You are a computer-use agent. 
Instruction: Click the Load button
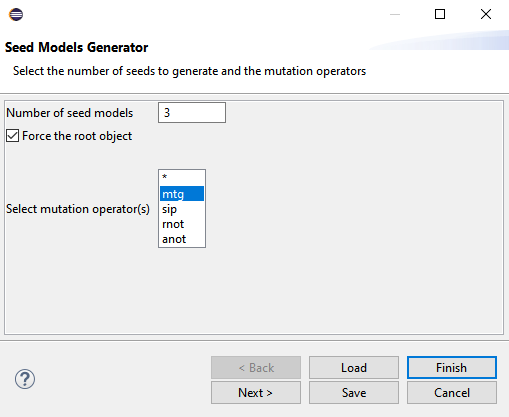[354, 368]
